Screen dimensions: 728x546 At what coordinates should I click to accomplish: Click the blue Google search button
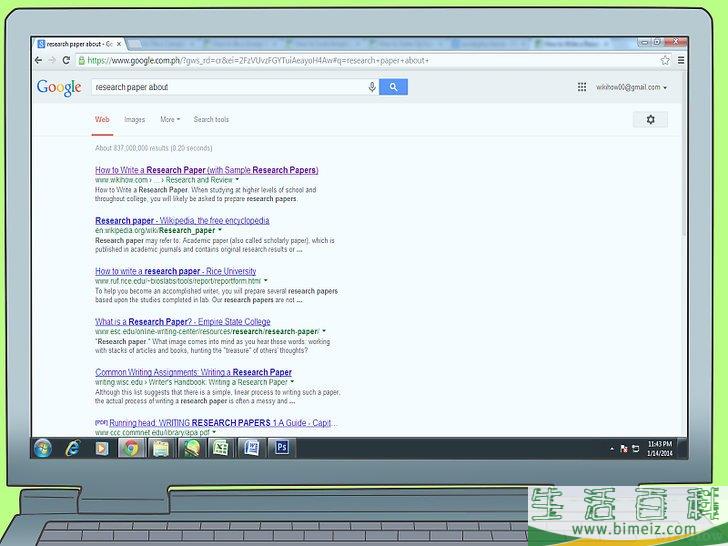(393, 87)
